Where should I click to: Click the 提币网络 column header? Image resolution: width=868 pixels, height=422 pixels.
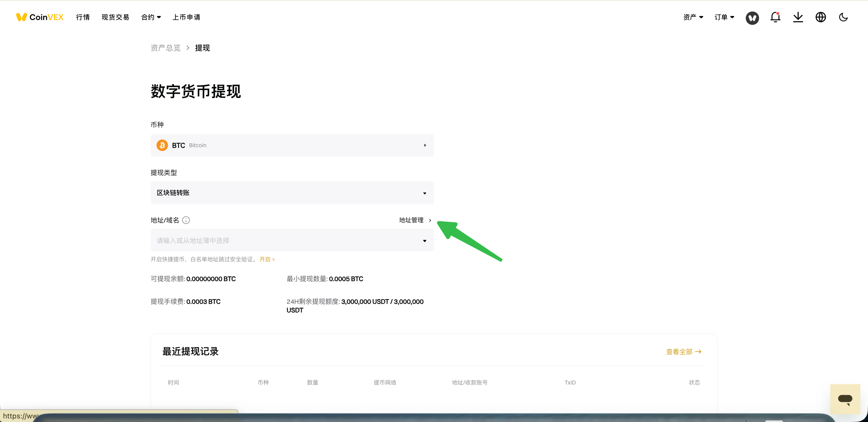coord(385,382)
